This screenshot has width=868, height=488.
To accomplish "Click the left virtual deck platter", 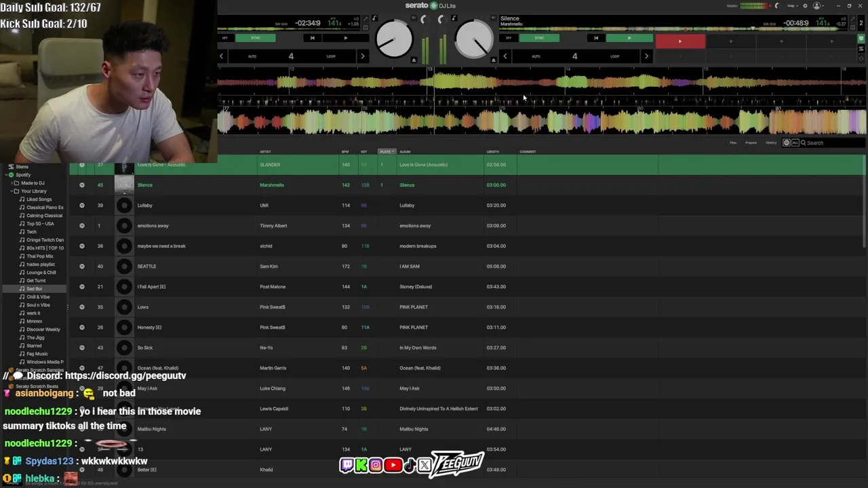I will point(394,39).
